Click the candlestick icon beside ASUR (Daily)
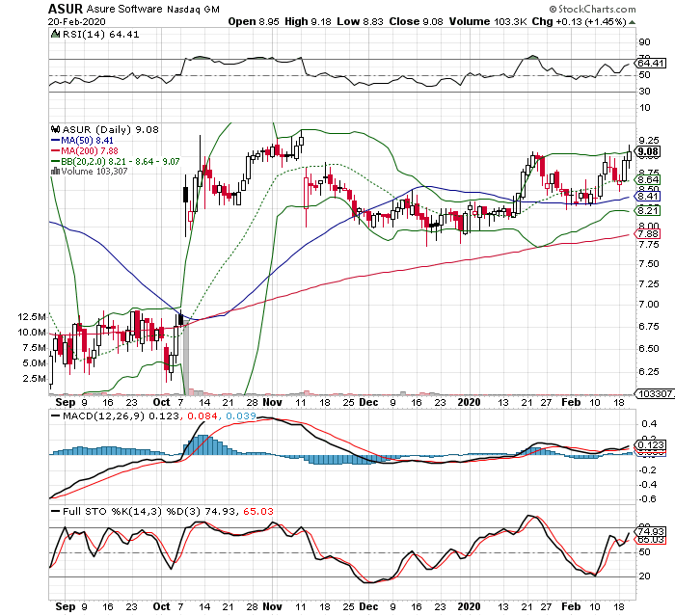This screenshot has width=675, height=616. [x=54, y=127]
